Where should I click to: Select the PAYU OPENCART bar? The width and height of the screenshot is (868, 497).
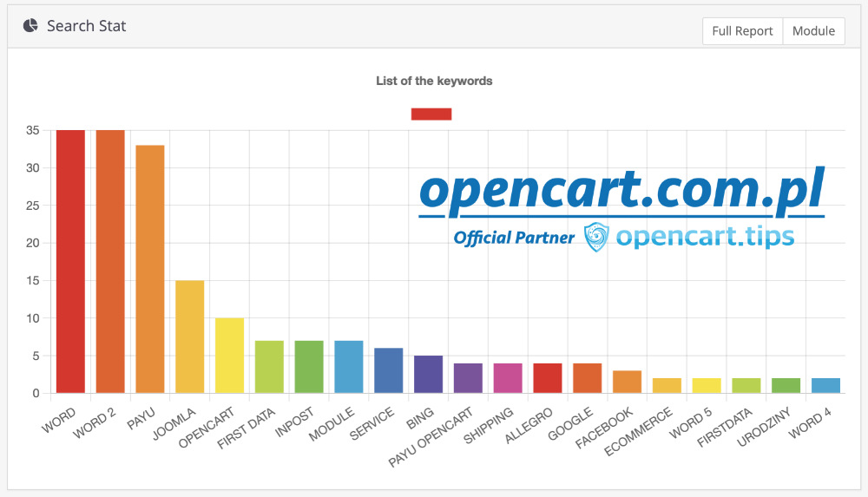(469, 378)
